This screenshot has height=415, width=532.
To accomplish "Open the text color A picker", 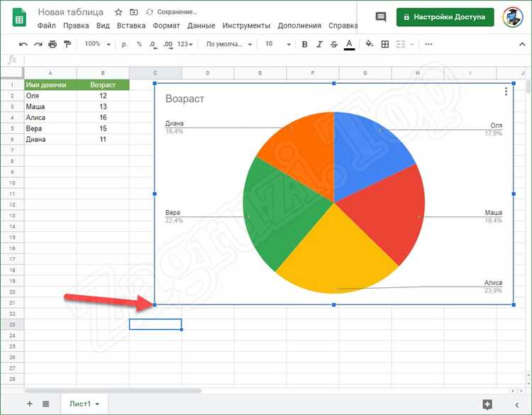I will pyautogui.click(x=349, y=45).
